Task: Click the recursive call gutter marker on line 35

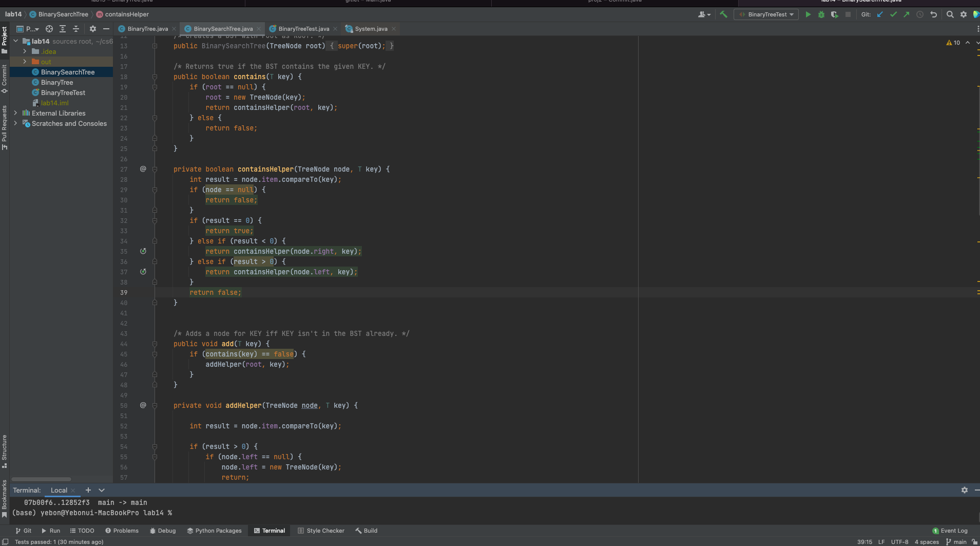Action: pos(143,251)
